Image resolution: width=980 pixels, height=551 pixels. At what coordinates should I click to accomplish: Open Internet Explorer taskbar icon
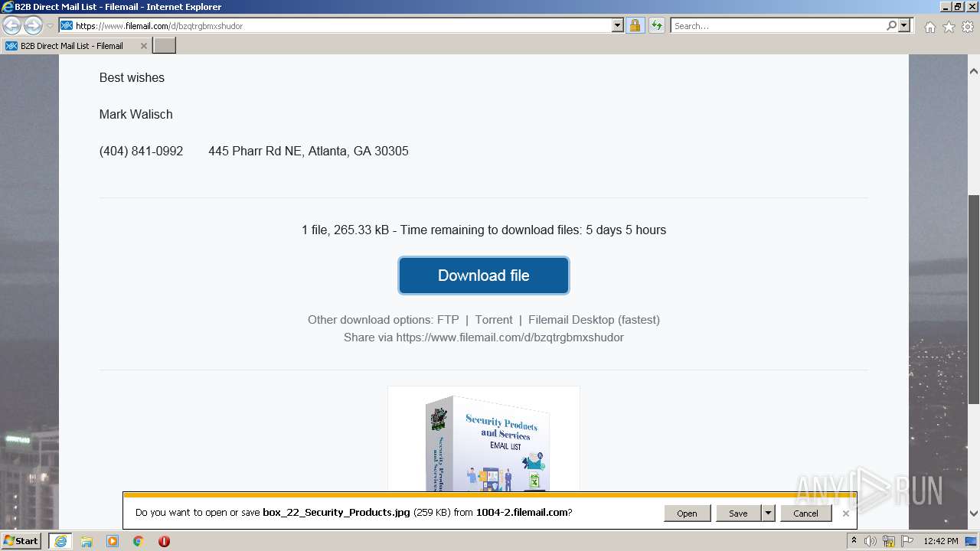[60, 541]
